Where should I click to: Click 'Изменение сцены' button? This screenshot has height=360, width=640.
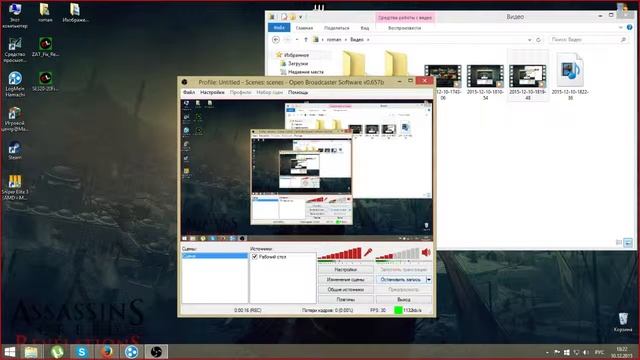point(345,280)
